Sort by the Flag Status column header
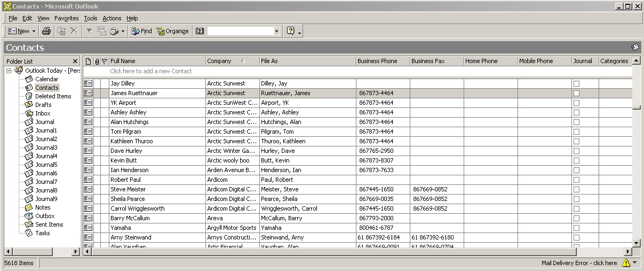 pos(105,61)
